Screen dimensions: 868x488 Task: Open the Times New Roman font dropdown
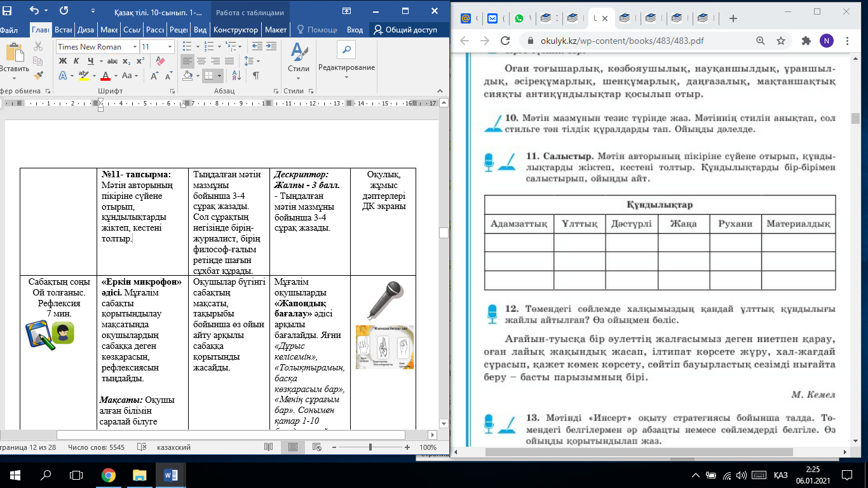pyautogui.click(x=135, y=46)
